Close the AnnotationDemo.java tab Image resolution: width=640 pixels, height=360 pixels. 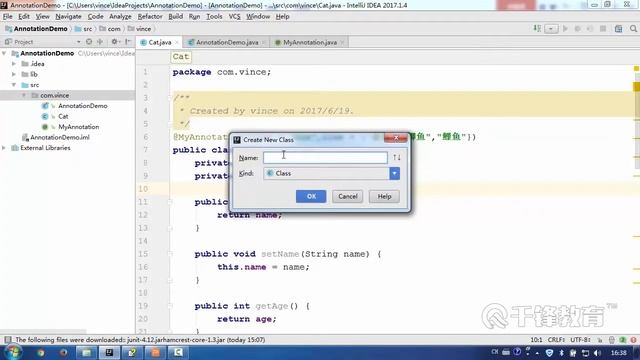[x=264, y=42]
